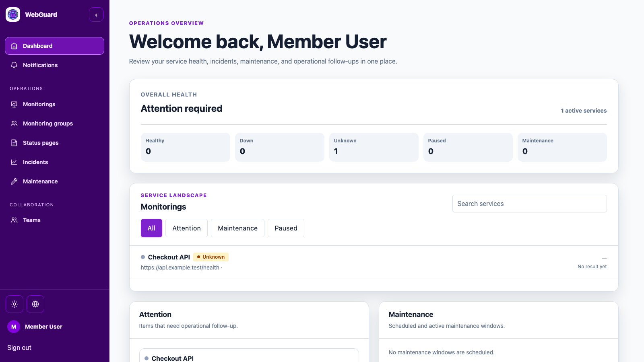Image resolution: width=644 pixels, height=362 pixels.
Task: Click the Notifications bell icon
Action: pyautogui.click(x=14, y=65)
